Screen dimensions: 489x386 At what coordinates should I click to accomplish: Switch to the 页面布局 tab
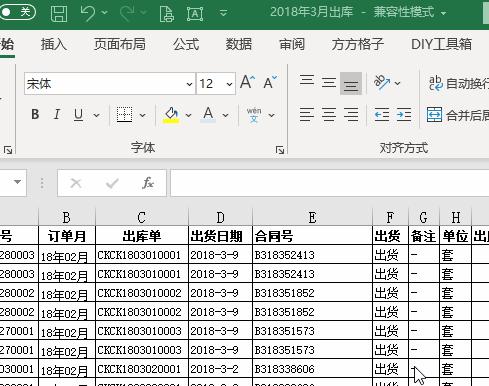[120, 44]
